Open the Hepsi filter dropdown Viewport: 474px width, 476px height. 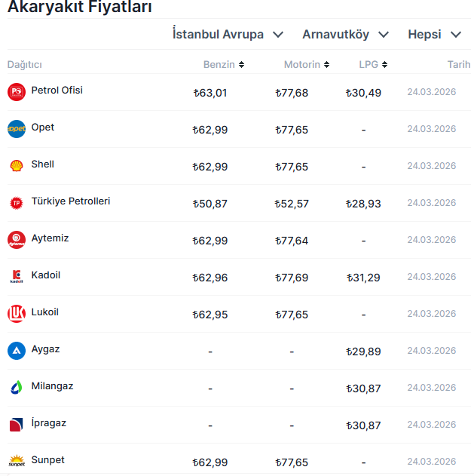point(434,35)
